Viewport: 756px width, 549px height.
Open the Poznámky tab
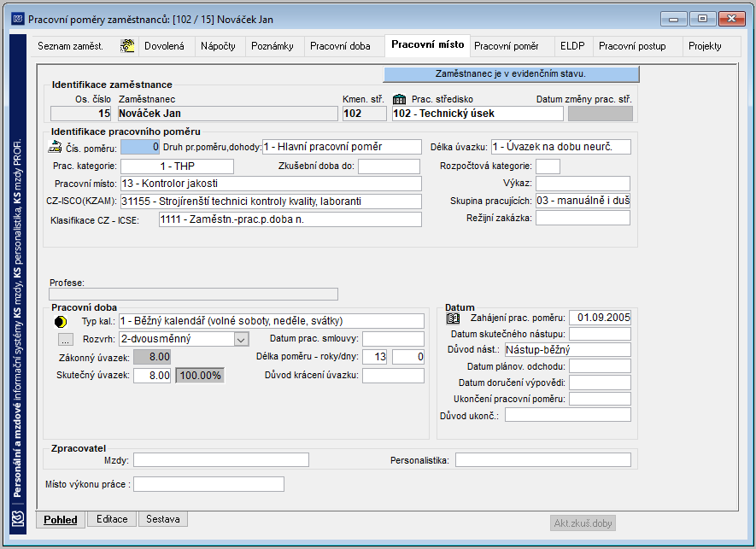[x=273, y=46]
